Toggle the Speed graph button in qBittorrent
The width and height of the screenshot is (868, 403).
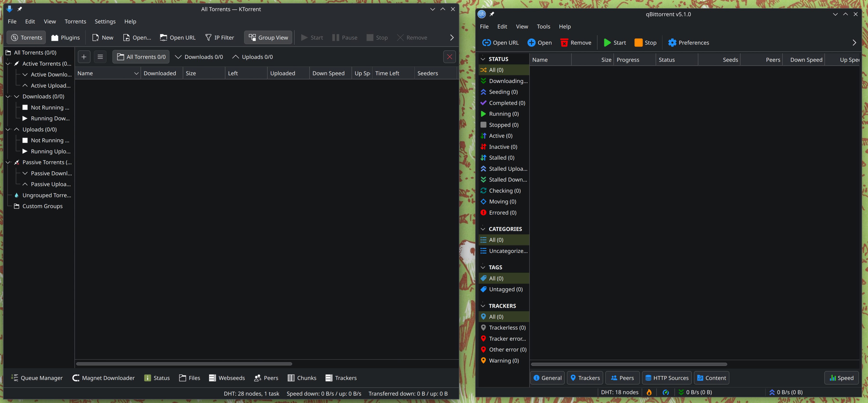[841, 378]
